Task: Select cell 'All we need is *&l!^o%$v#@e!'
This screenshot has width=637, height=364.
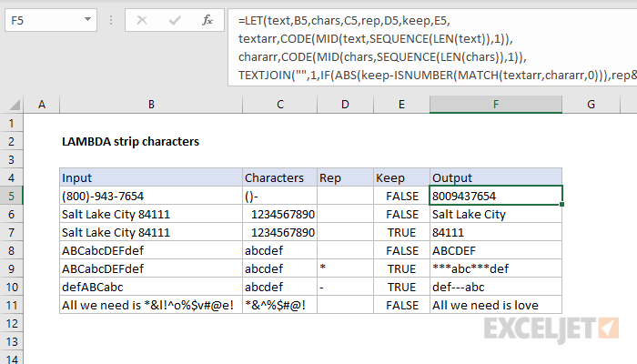Action: [x=151, y=305]
